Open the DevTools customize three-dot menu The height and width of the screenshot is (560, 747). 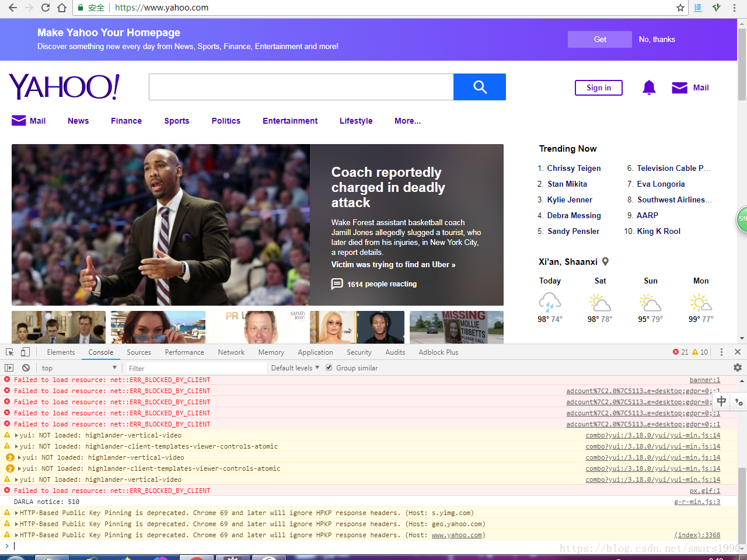[x=721, y=352]
